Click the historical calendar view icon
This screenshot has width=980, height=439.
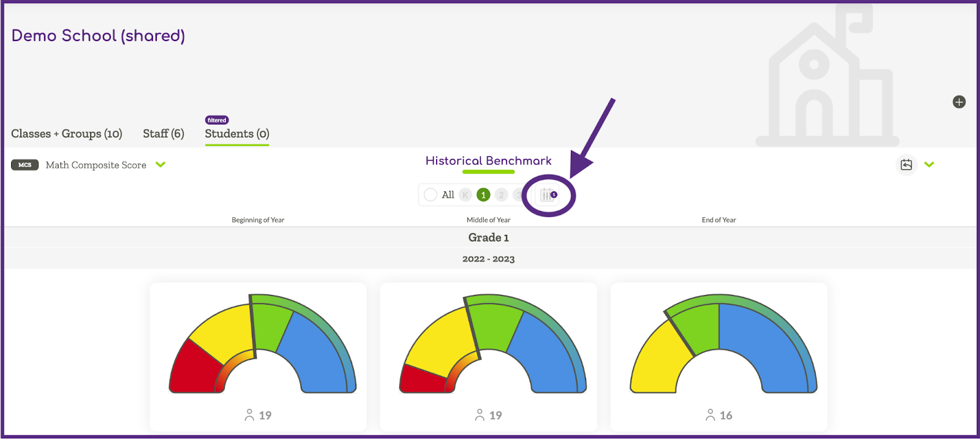tap(906, 164)
